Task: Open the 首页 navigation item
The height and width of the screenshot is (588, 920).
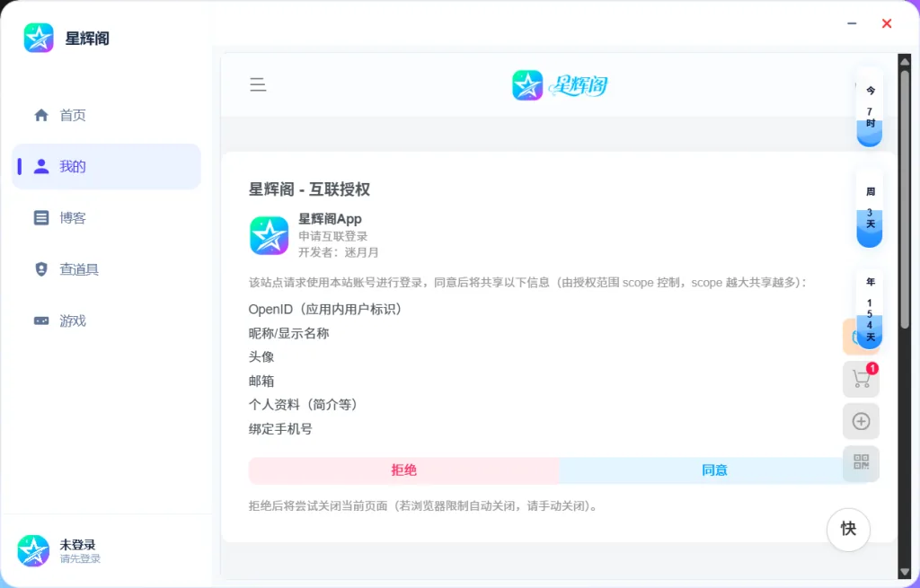Action: pos(106,115)
